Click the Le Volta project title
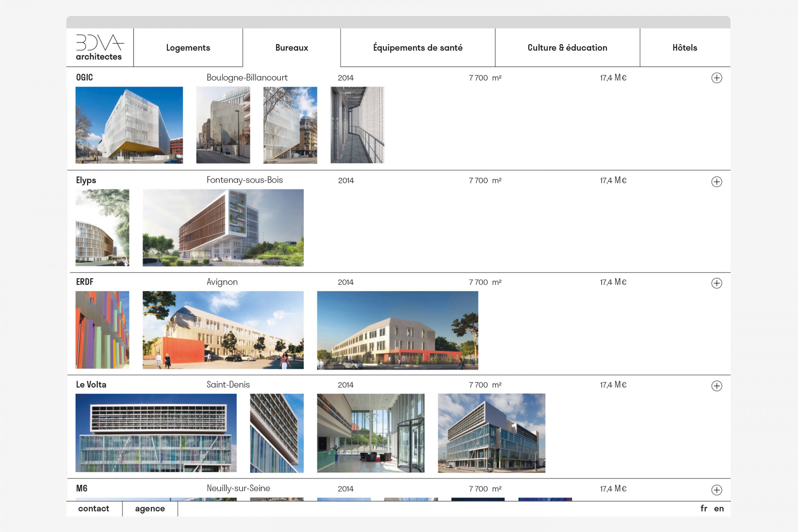The width and height of the screenshot is (798, 532). (x=91, y=384)
